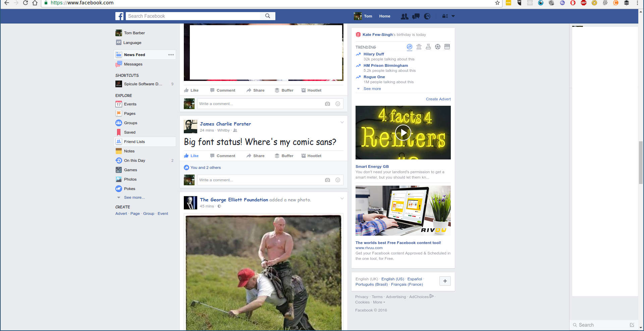The height and width of the screenshot is (331, 644).
Task: Click the Create Advert link
Action: tap(438, 99)
